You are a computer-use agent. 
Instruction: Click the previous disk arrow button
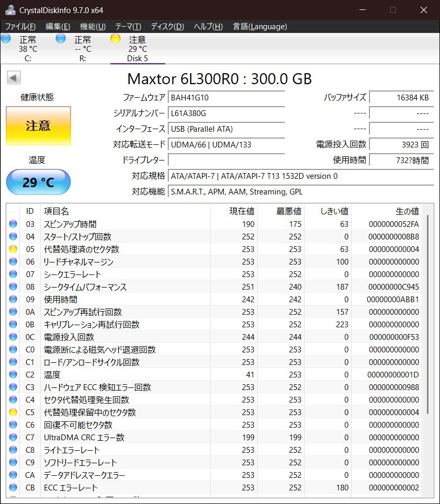[x=14, y=77]
